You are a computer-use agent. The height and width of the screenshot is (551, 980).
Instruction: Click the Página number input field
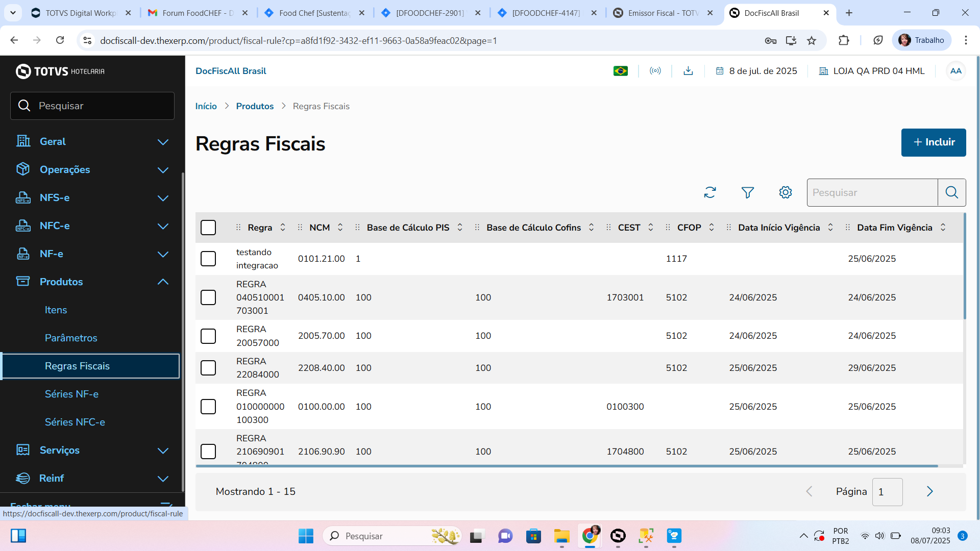coord(887,492)
